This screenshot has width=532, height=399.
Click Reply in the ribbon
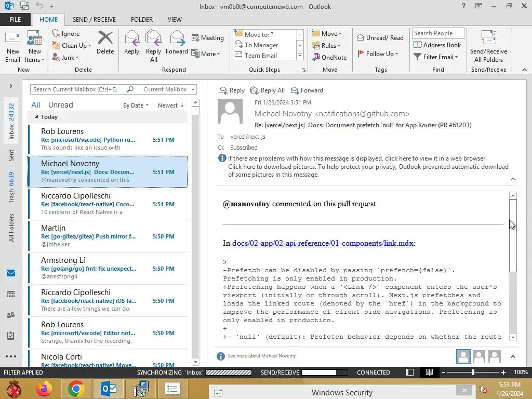point(131,43)
